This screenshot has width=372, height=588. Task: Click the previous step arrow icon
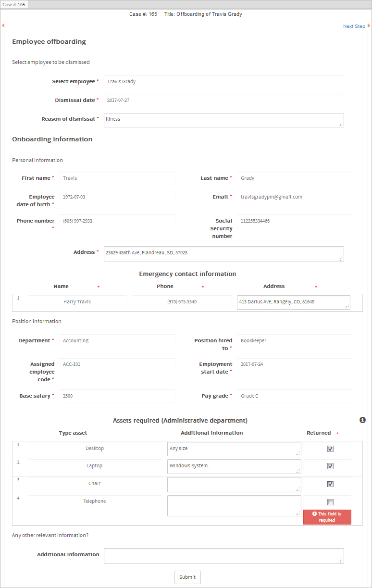coord(3,25)
